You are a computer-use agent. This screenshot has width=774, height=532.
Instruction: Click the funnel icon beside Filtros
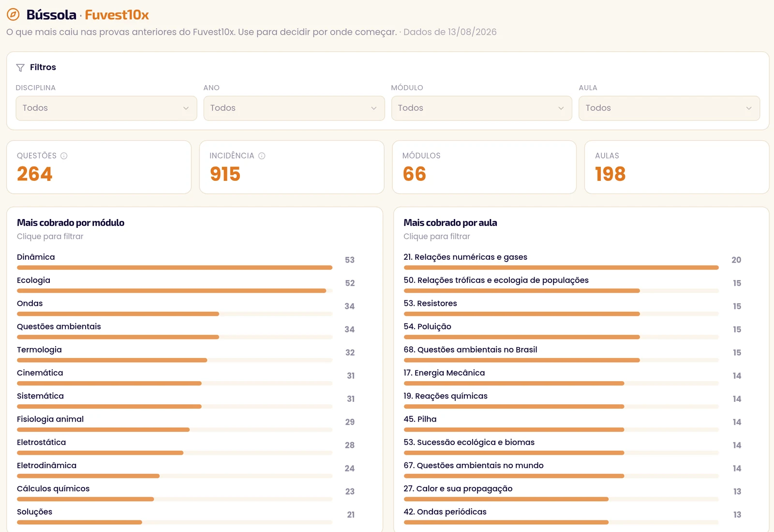click(x=20, y=68)
